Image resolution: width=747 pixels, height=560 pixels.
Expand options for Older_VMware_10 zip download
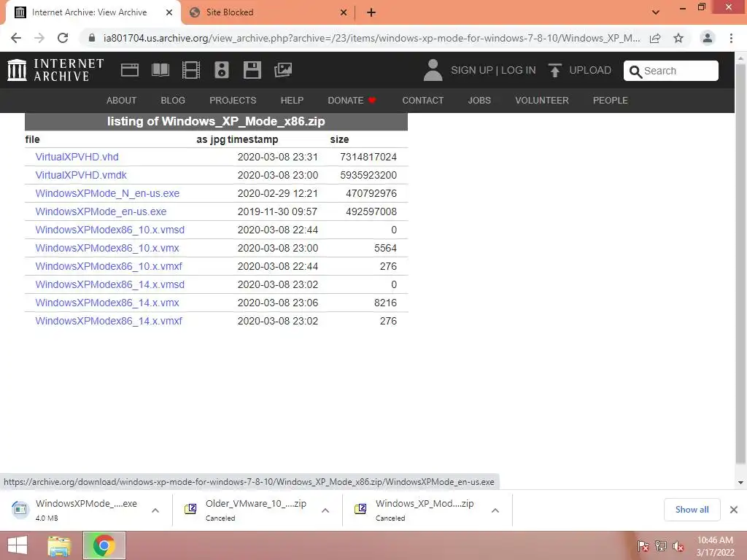(325, 510)
